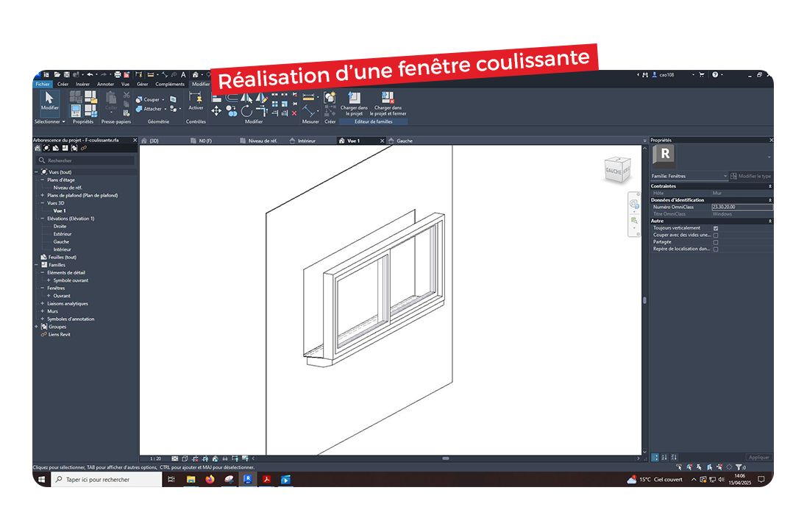
Task: Enable the Partagée checkbox
Action: [x=716, y=242]
